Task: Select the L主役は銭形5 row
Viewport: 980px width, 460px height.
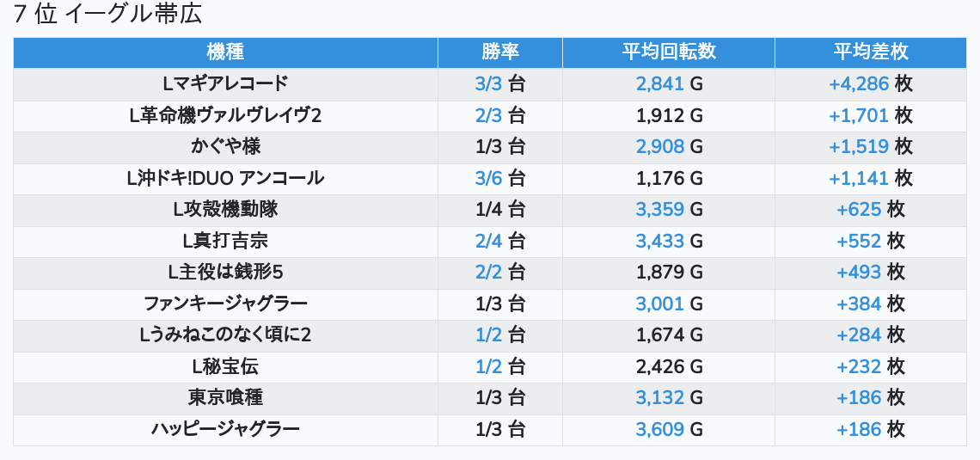Action: (x=225, y=273)
